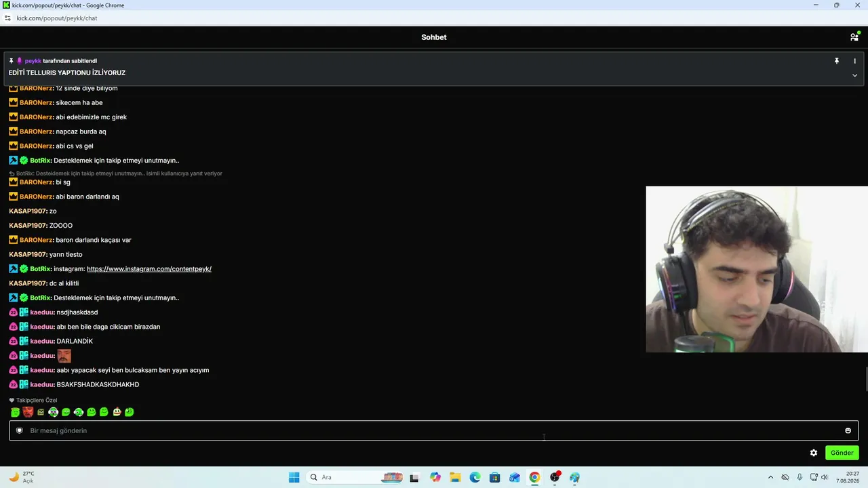This screenshot has height=488, width=868.
Task: Insert the halo green emote
Action: tap(15, 412)
